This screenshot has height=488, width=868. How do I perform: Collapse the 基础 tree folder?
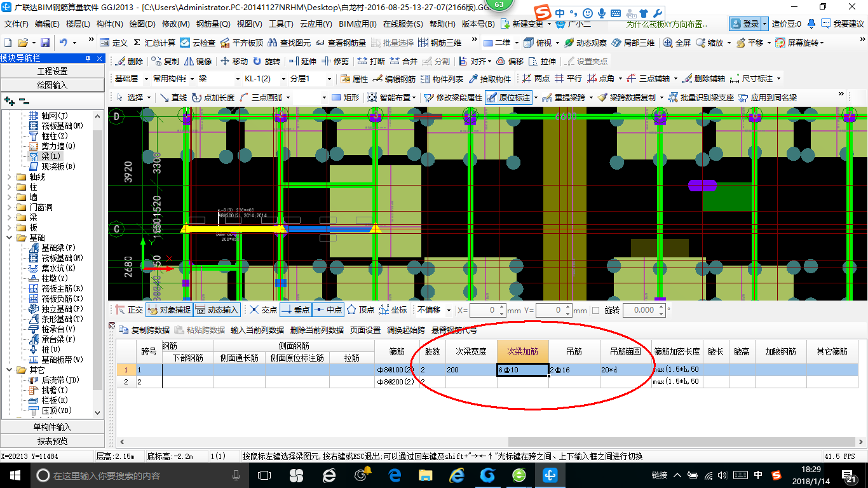click(8, 238)
